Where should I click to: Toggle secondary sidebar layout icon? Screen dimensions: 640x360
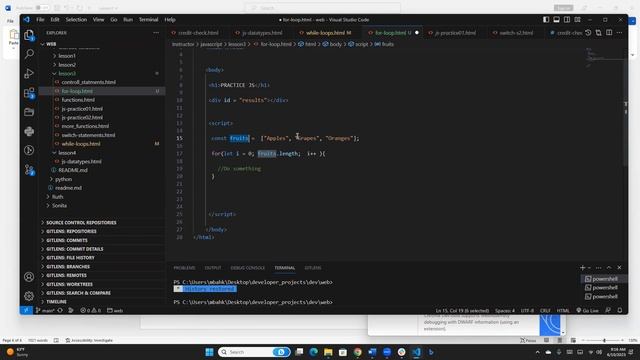point(567,20)
